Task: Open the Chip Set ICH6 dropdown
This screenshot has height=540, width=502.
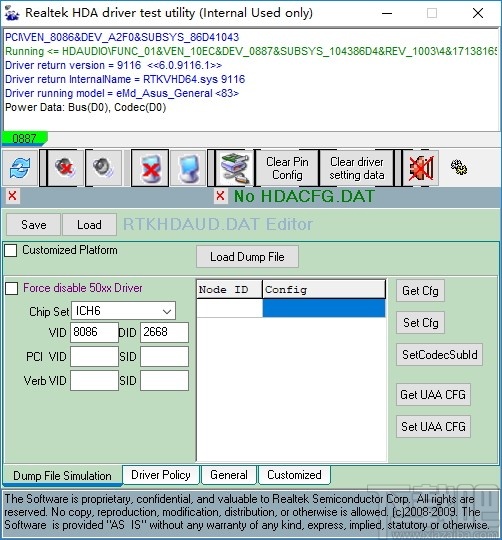Action: pos(124,311)
